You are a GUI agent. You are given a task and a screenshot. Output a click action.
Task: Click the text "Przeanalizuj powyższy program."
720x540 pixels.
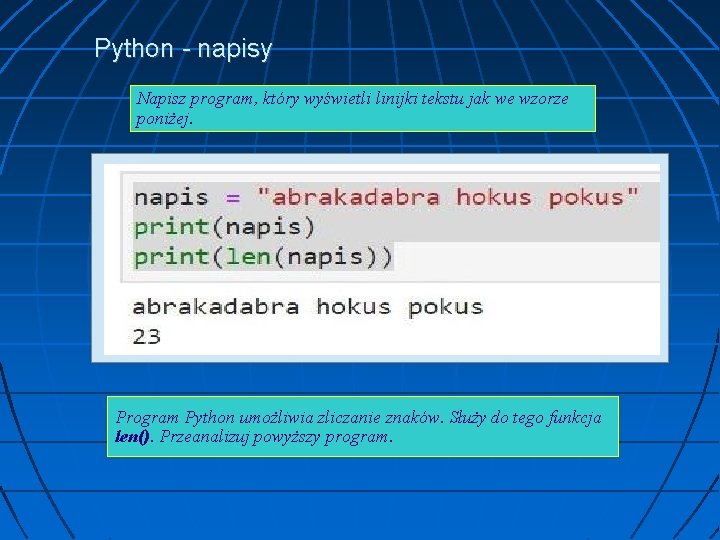pyautogui.click(x=276, y=437)
